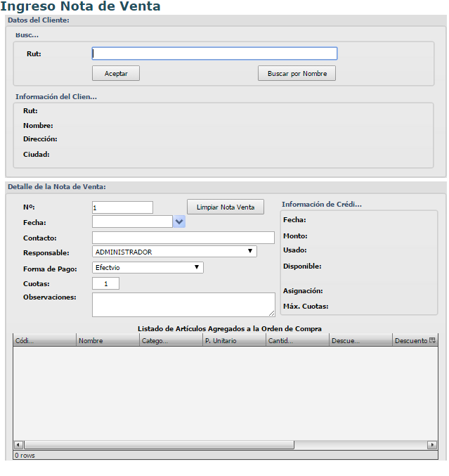
Task: Focus the Observaciones text area
Action: [x=183, y=304]
